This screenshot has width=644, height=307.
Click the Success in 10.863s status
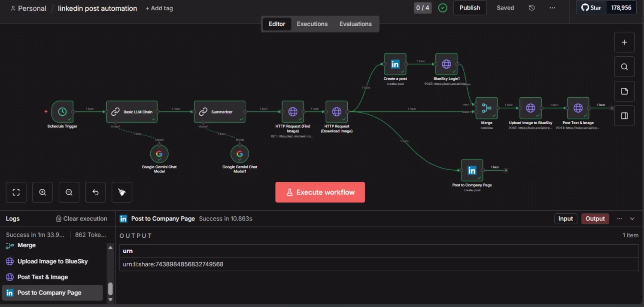[x=225, y=219]
